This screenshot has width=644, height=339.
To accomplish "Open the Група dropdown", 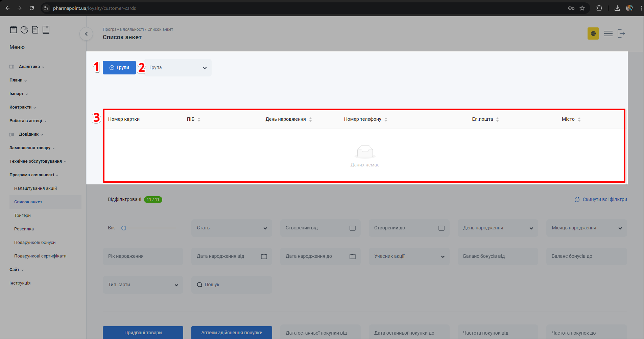I will (x=178, y=68).
